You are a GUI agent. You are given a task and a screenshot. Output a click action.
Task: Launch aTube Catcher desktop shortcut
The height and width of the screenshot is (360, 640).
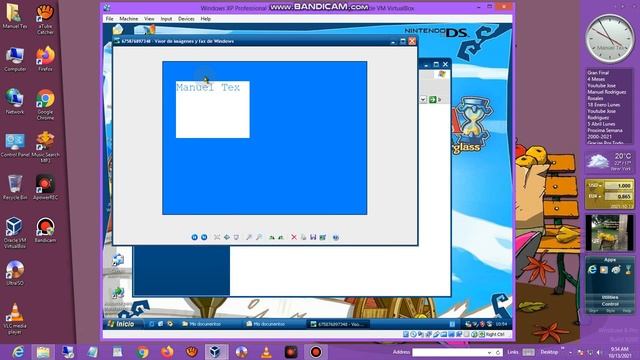tap(45, 19)
